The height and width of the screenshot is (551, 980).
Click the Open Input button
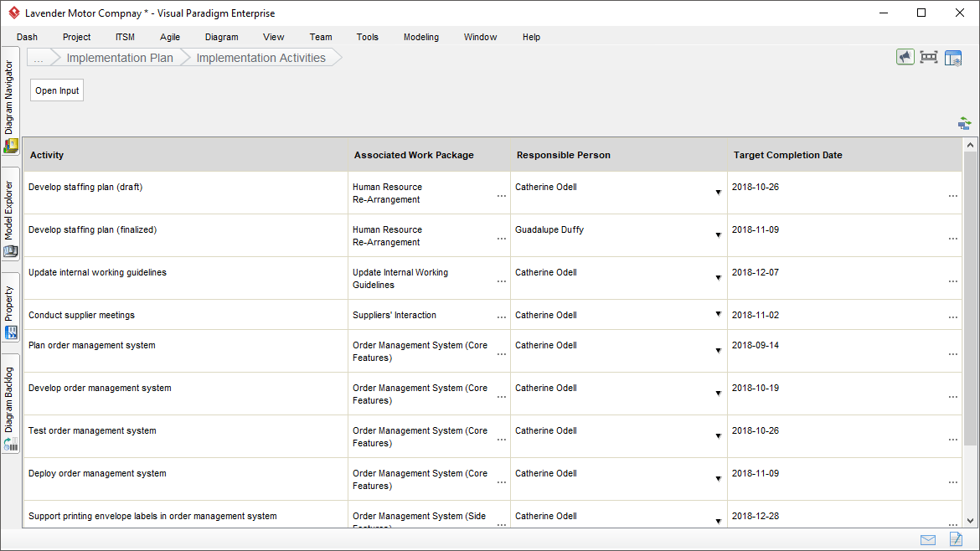pos(57,90)
